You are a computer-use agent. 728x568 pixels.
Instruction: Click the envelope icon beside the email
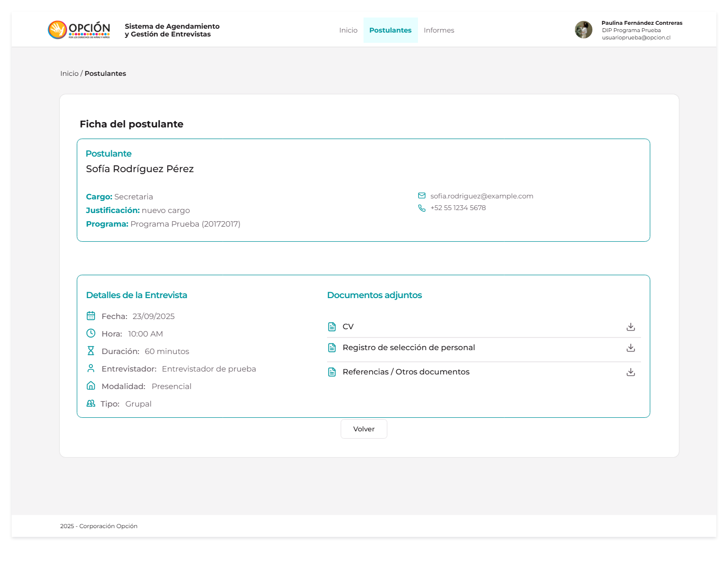tap(421, 196)
